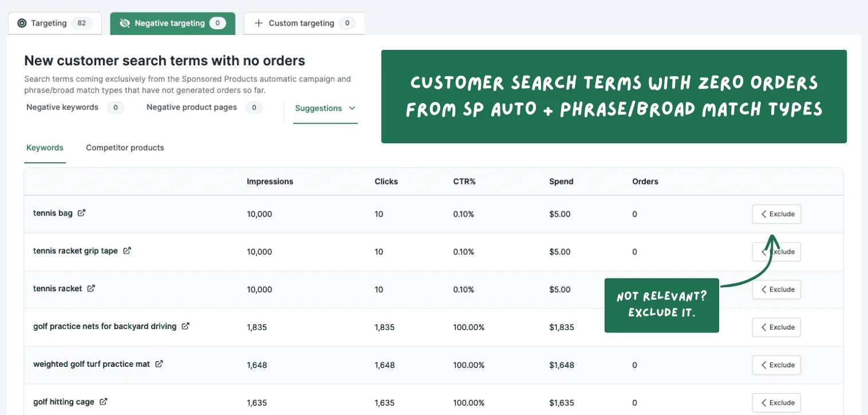
Task: Sort by Impressions column header
Action: (x=270, y=182)
